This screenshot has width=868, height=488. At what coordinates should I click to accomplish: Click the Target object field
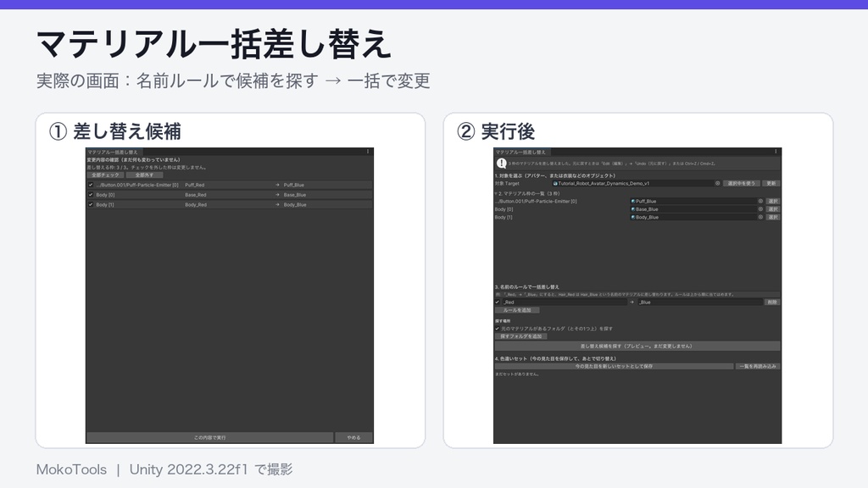point(637,183)
